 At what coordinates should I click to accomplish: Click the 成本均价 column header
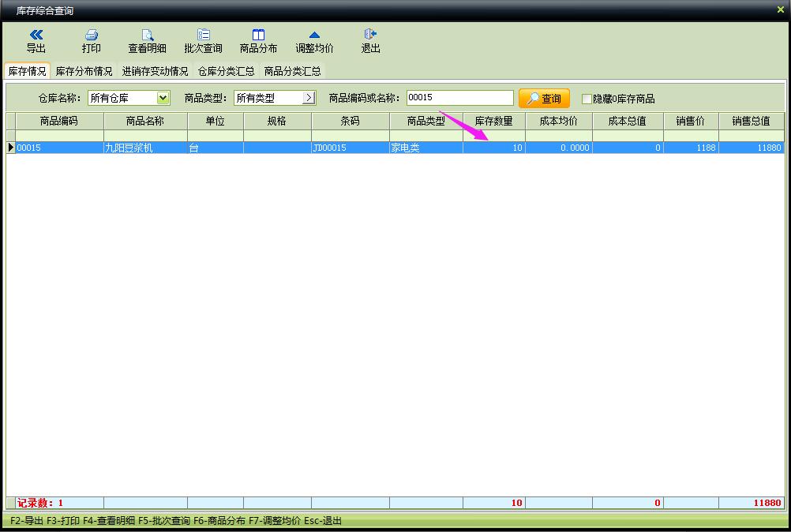(558, 121)
